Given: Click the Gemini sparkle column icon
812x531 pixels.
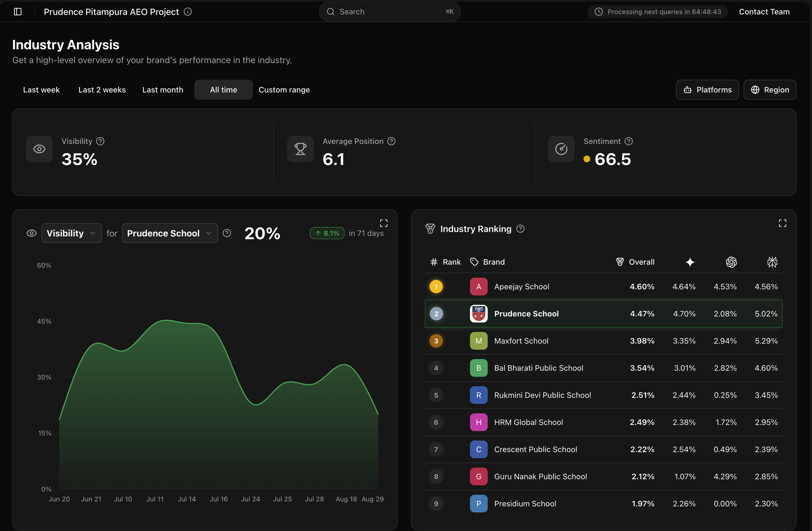Looking at the screenshot, I should [x=690, y=262].
